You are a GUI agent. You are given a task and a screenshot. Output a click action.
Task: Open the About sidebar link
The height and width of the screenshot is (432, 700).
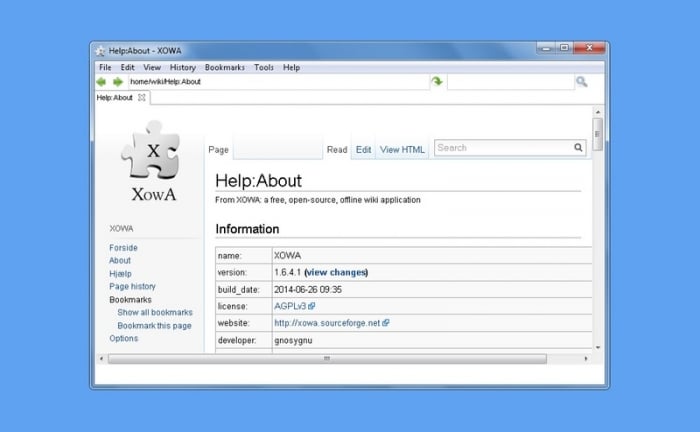tap(120, 261)
